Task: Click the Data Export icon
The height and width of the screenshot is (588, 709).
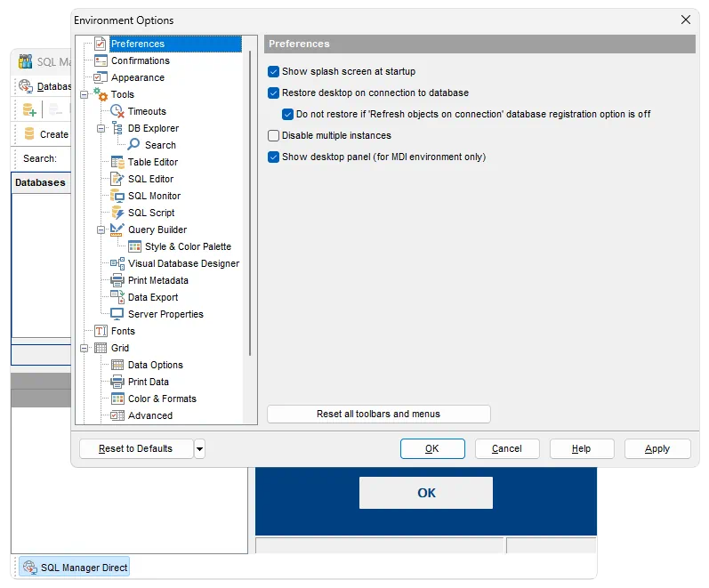Action: pyautogui.click(x=117, y=297)
